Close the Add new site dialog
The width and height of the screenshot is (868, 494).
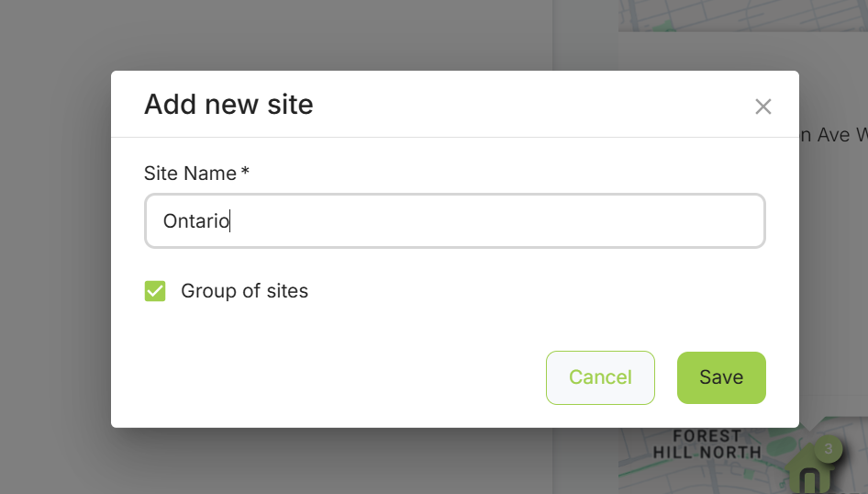click(x=762, y=107)
